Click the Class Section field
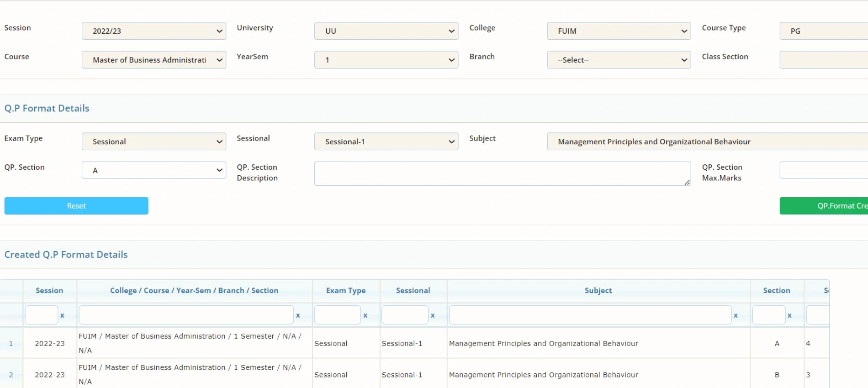Image resolution: width=868 pixels, height=388 pixels. (x=824, y=60)
